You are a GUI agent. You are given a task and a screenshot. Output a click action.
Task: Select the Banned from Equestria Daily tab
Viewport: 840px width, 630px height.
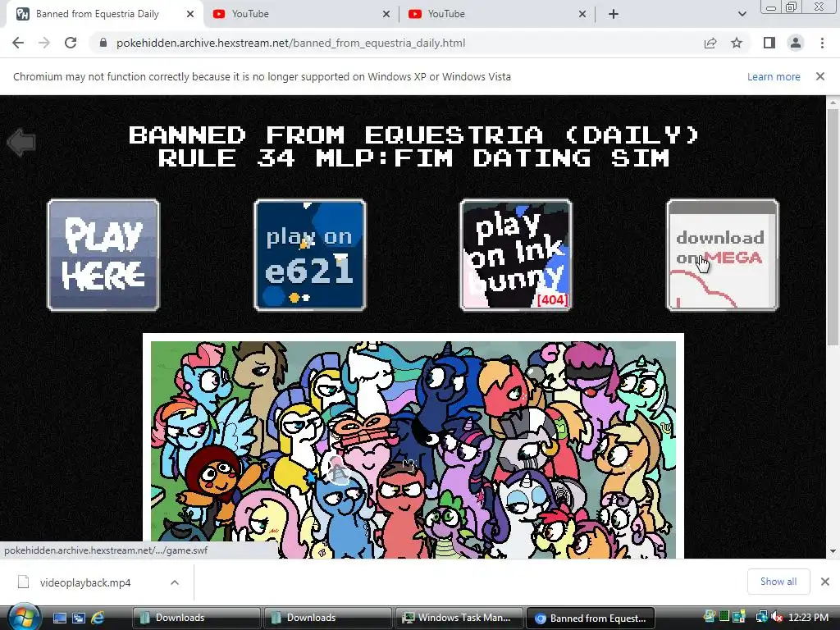point(104,14)
